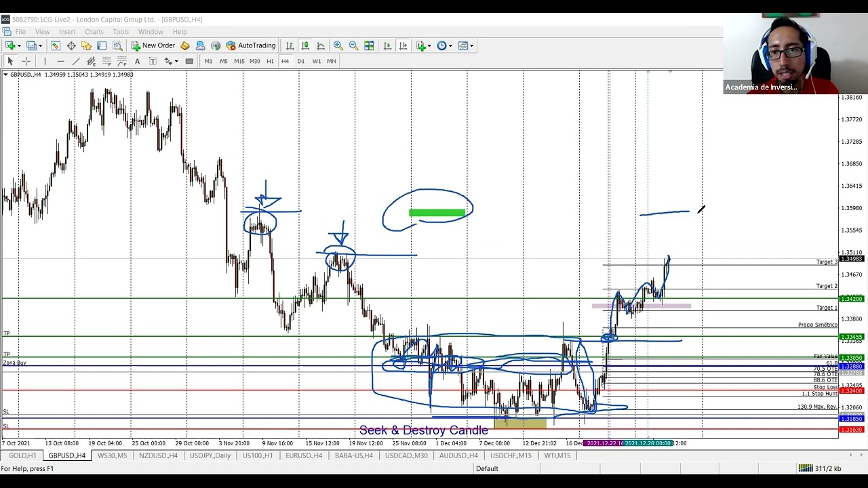Insert text with the A tool

(x=137, y=61)
